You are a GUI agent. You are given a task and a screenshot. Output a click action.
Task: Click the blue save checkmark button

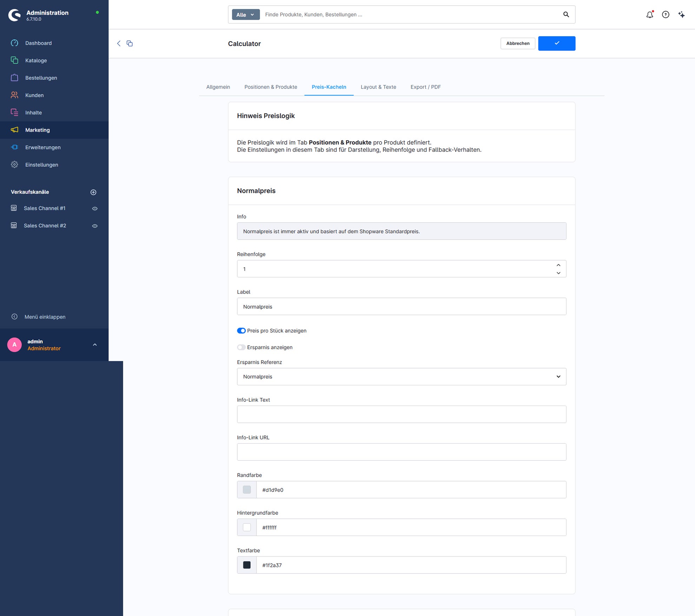557,43
